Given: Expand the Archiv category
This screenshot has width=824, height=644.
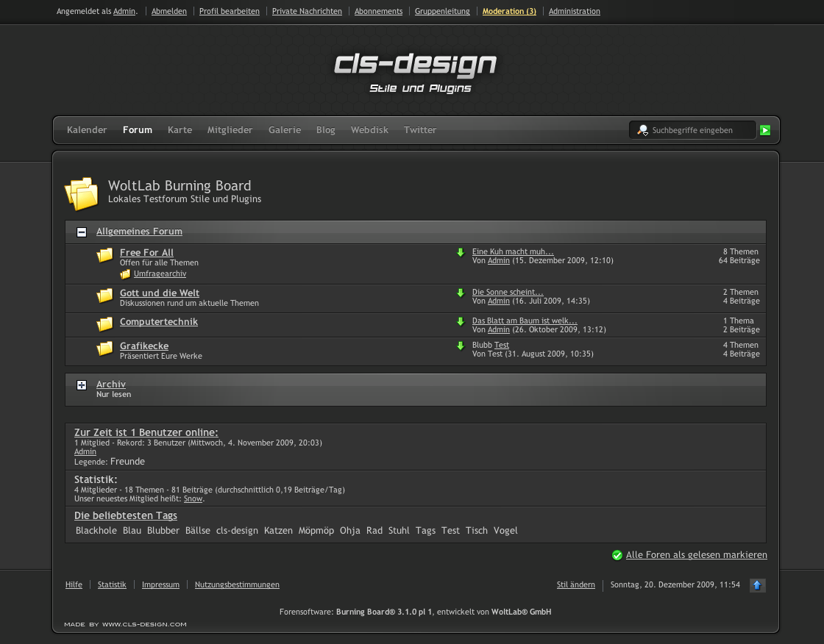Looking at the screenshot, I should pyautogui.click(x=82, y=385).
